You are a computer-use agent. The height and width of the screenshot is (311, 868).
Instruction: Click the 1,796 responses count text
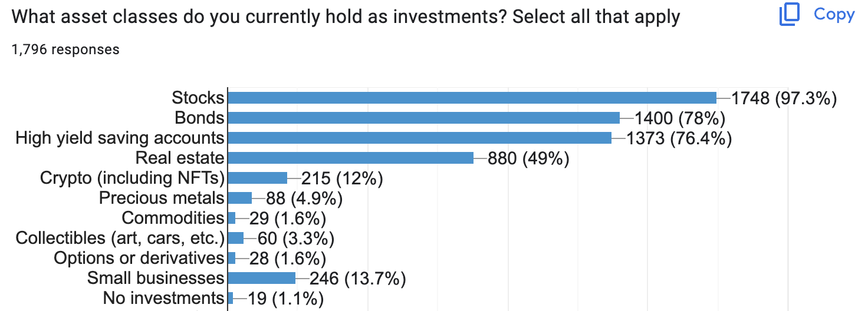tap(65, 49)
